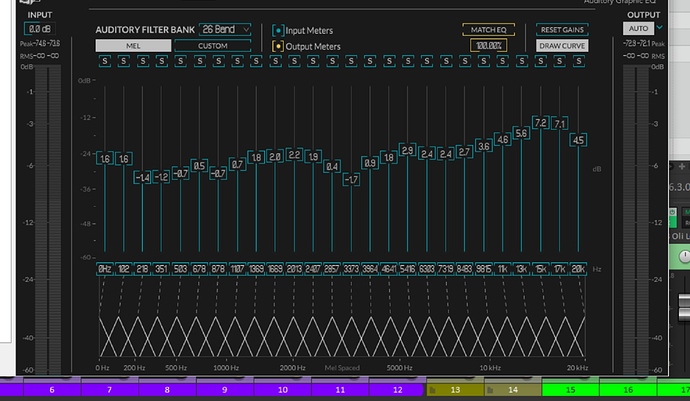
Task: Grab the 2.2 gain slider handle
Action: pos(294,155)
